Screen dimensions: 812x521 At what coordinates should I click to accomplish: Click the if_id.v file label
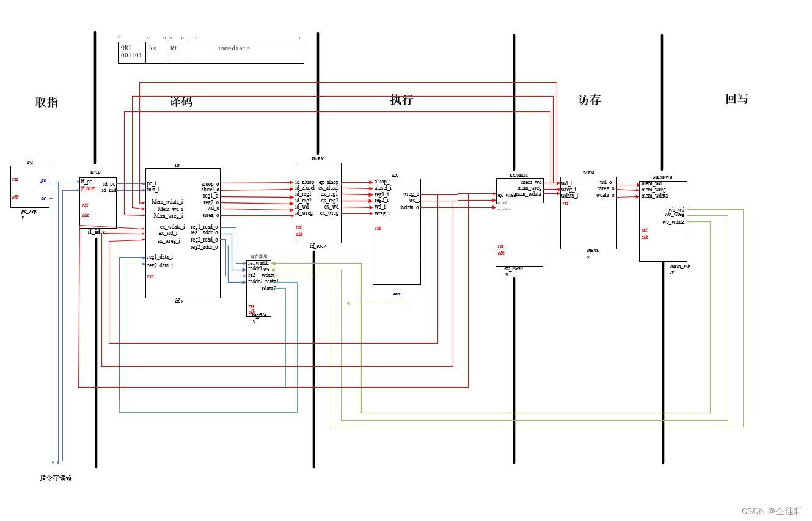click(96, 232)
